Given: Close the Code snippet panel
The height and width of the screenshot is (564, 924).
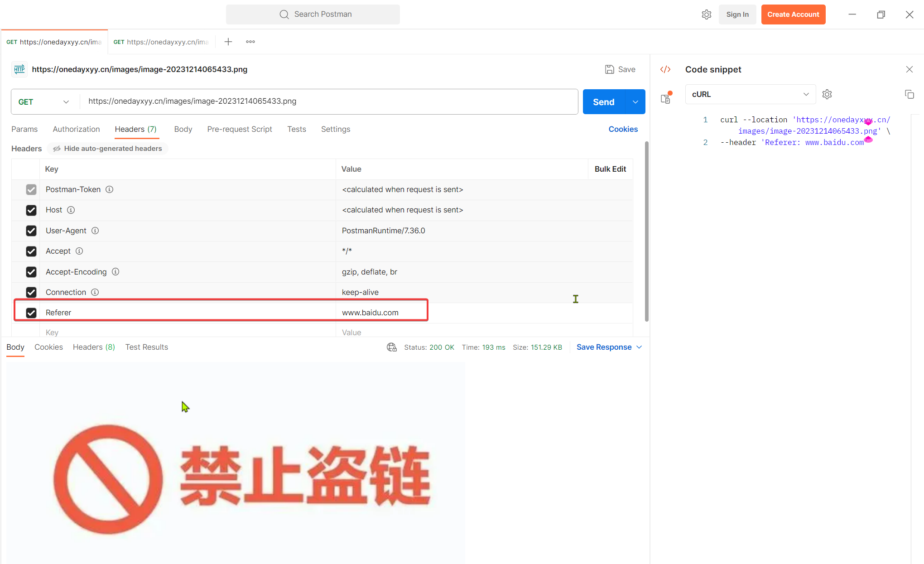Looking at the screenshot, I should pos(910,69).
